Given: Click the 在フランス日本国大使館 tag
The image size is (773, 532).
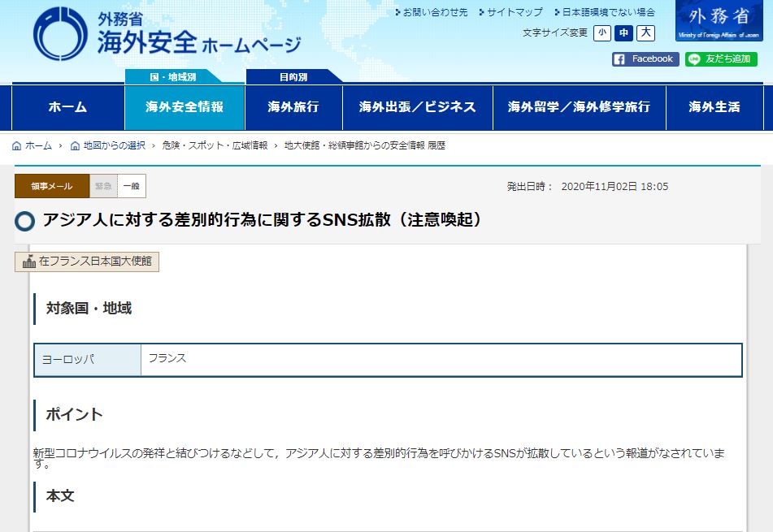Looking at the screenshot, I should [x=87, y=262].
